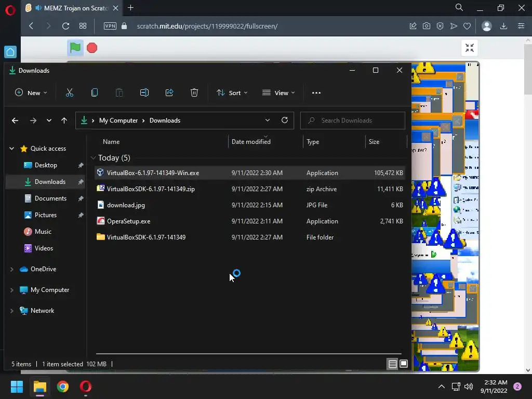Screen dimensions: 532x399
Task: Open the Opera logo menu
Action: pos(10,10)
